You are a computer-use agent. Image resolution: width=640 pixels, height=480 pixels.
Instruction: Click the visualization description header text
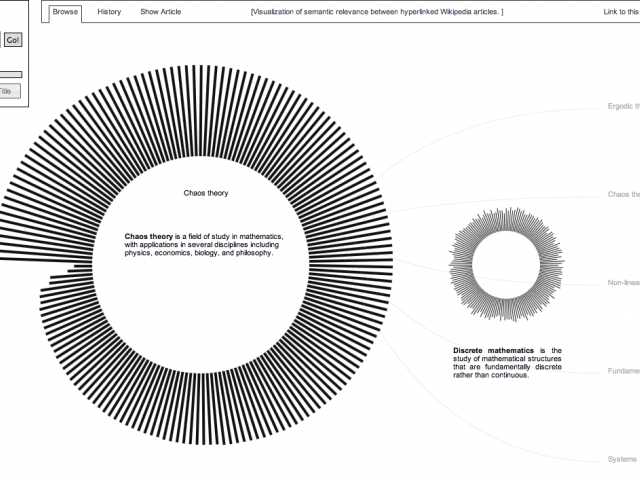point(377,12)
